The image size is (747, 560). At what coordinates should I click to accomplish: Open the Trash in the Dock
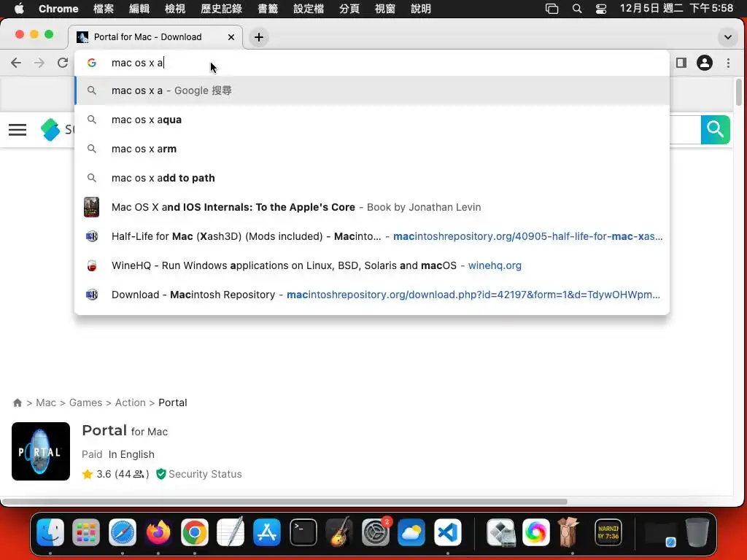coord(697,532)
